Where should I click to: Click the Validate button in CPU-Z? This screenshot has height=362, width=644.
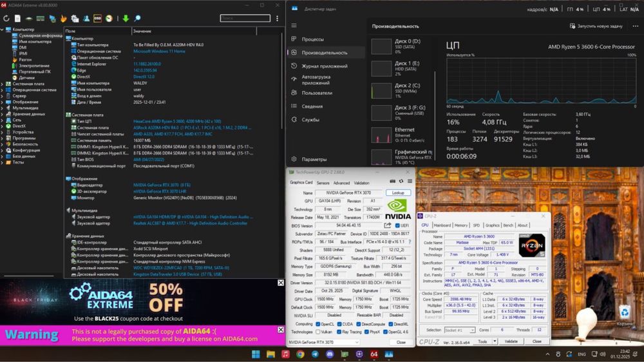point(511,341)
